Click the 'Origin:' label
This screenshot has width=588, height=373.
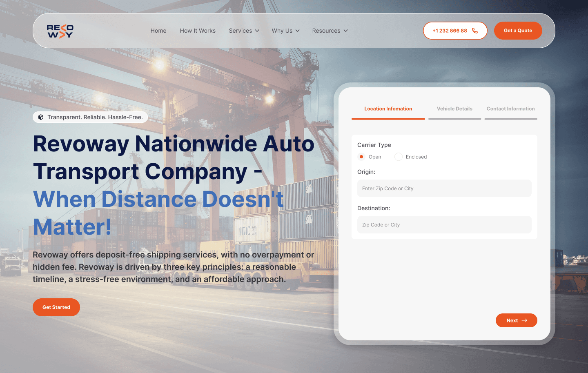pos(366,172)
